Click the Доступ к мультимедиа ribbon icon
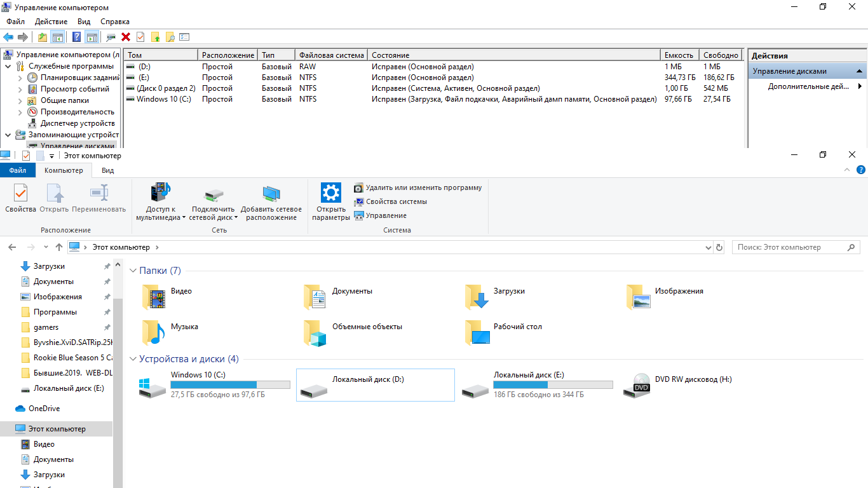The width and height of the screenshot is (868, 488). tap(161, 202)
